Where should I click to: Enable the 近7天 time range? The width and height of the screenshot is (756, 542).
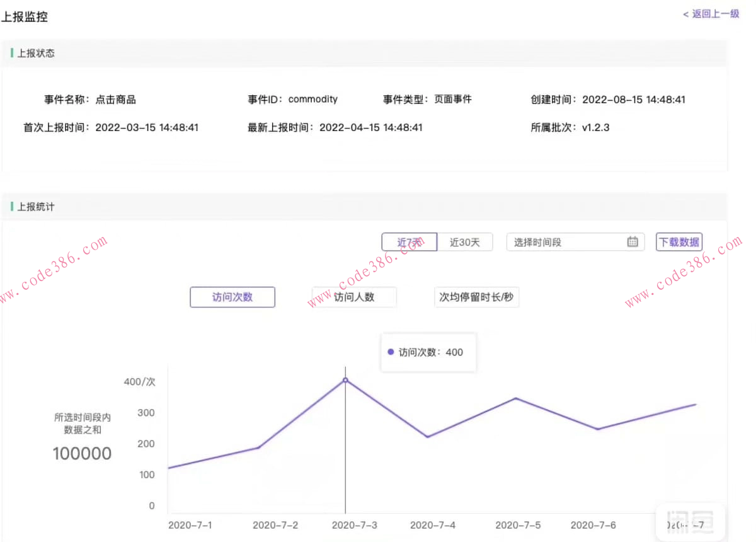tap(409, 242)
